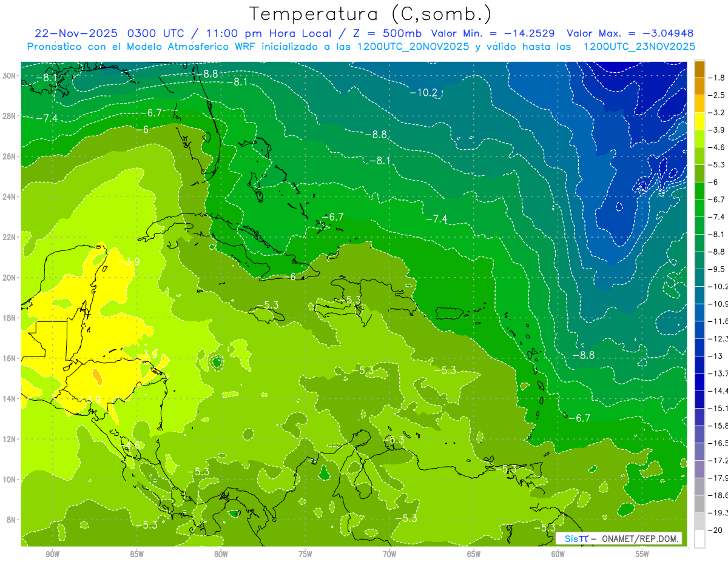Click the -3.2 label on the color scale
Viewport: 728px width, 562px height.
[716, 113]
